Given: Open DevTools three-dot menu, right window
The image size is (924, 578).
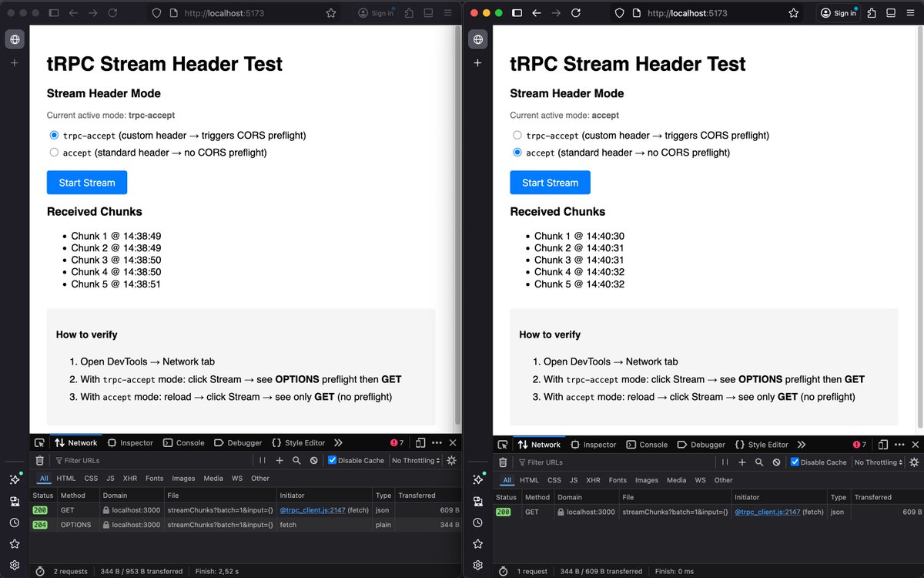Looking at the screenshot, I should click(899, 445).
